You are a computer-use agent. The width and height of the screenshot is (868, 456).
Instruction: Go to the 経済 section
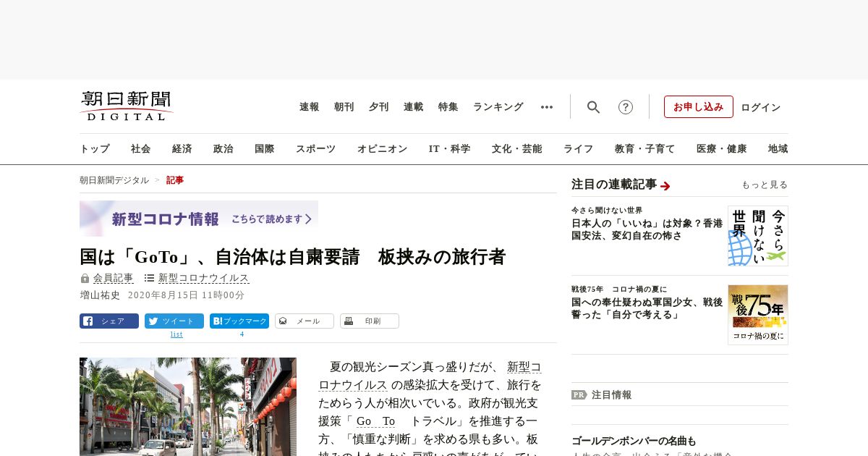tap(182, 149)
